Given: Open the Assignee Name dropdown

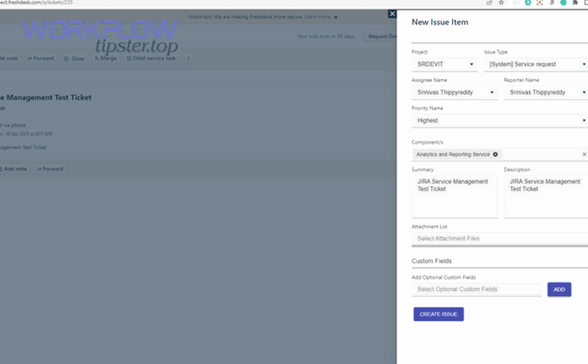Looking at the screenshot, I should [455, 92].
